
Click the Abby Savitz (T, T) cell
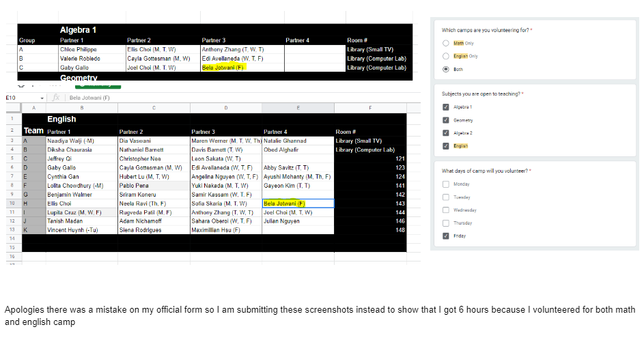point(298,167)
